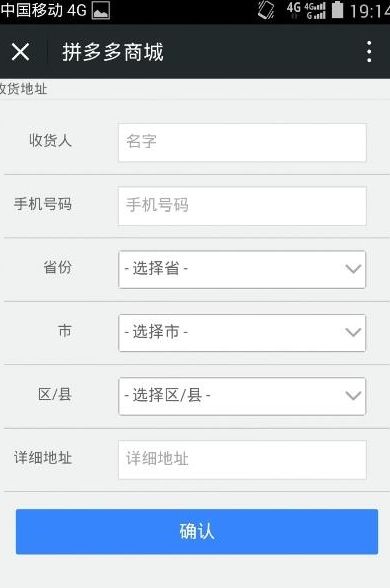The width and height of the screenshot is (390, 588).
Task: Open the 选择省 province dropdown
Action: point(242,269)
